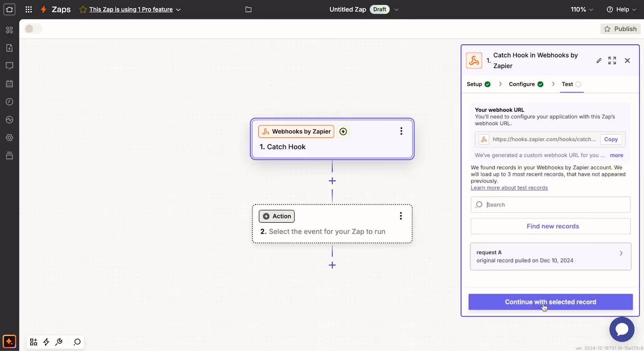Open the AI assistant sparkle icon
The height and width of the screenshot is (351, 644).
9,342
